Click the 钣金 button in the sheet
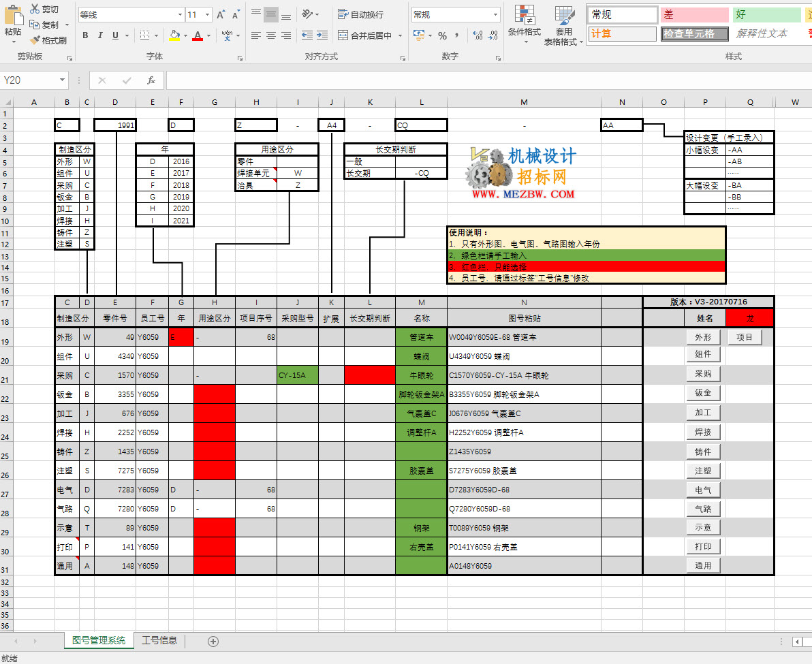812x664 pixels. pyautogui.click(x=703, y=393)
